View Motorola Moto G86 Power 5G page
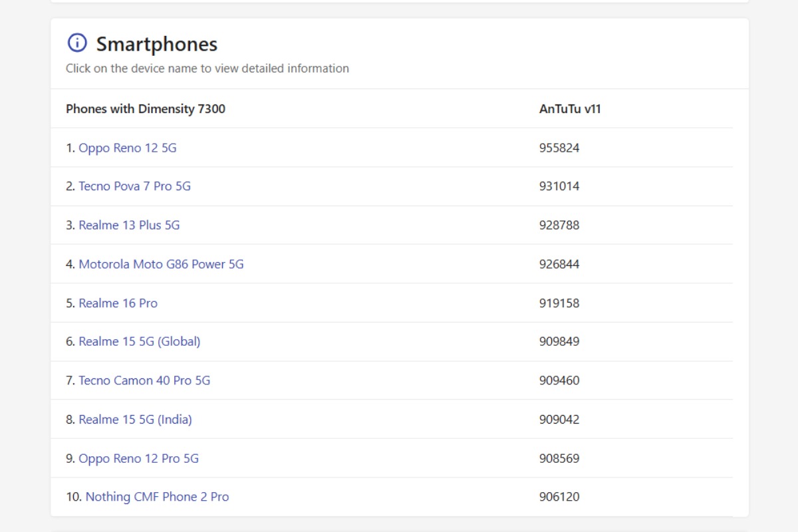This screenshot has width=798, height=532. pyautogui.click(x=161, y=264)
